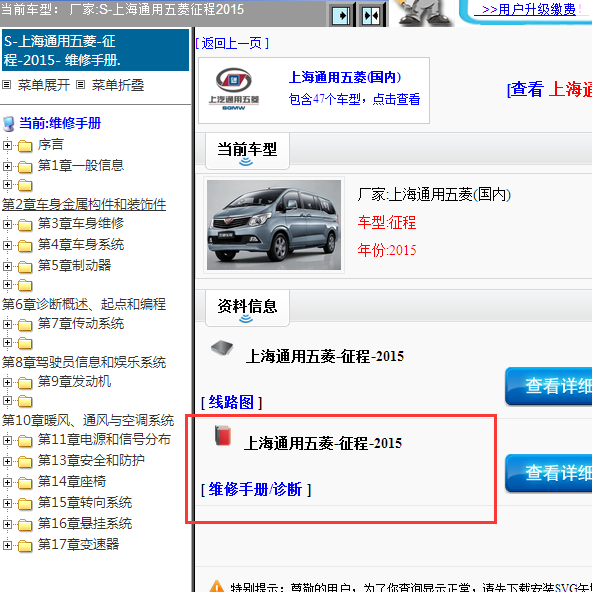Click folder icon of 第1章一般信息
This screenshot has height=592, width=592.
click(25, 166)
